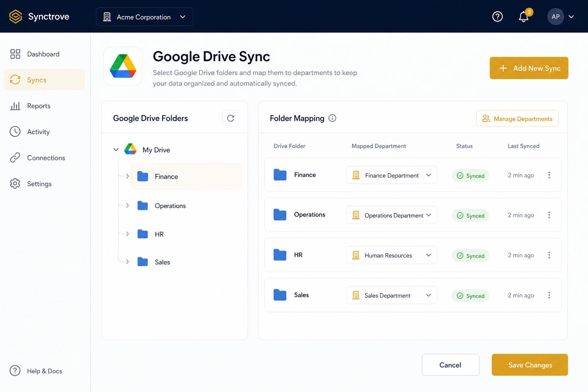Viewport: 588px width, 392px height.
Task: Open the Help & Docs link
Action: (36, 371)
